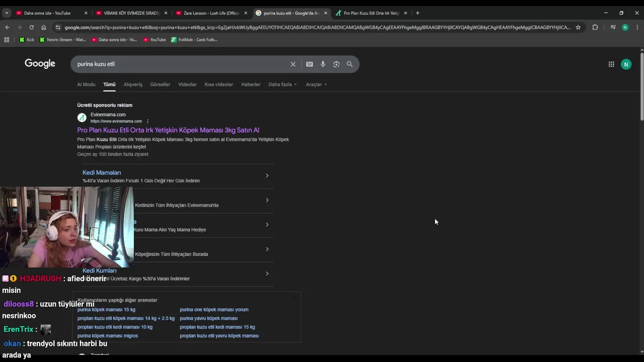The width and height of the screenshot is (644, 362).
Task: Search 'purina yavru köpek maması'
Action: click(x=208, y=318)
